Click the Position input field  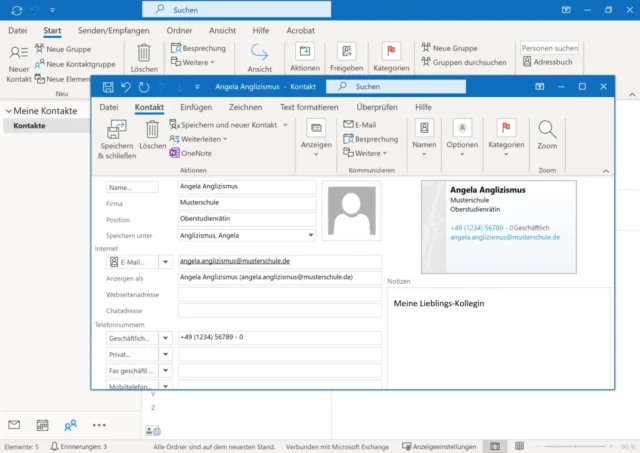pyautogui.click(x=246, y=220)
